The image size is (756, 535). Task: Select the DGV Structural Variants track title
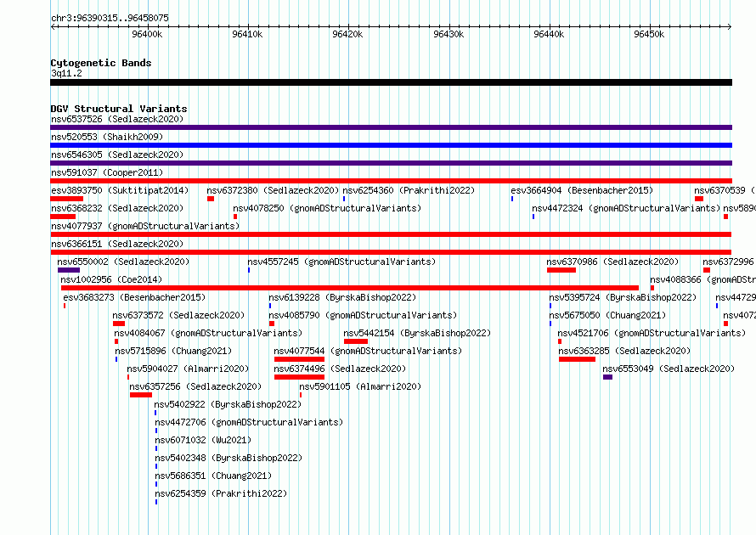tap(119, 109)
